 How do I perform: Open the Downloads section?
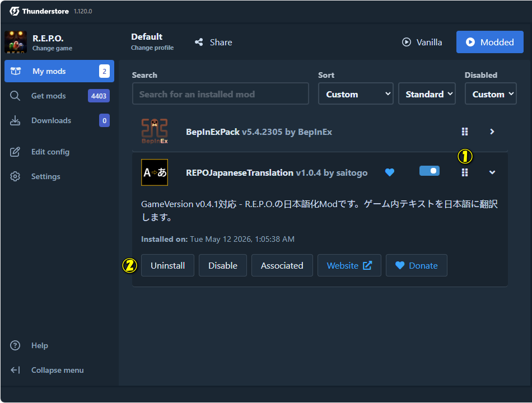click(x=59, y=120)
